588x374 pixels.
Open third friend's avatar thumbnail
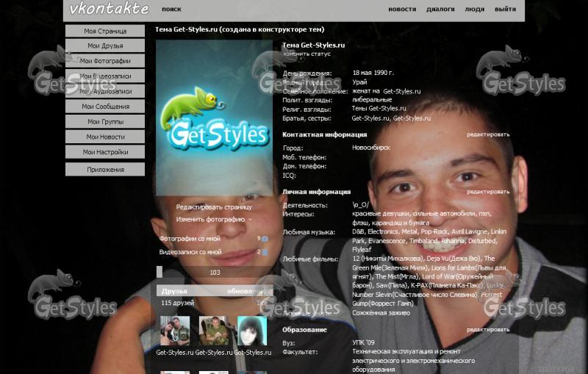coord(252,331)
